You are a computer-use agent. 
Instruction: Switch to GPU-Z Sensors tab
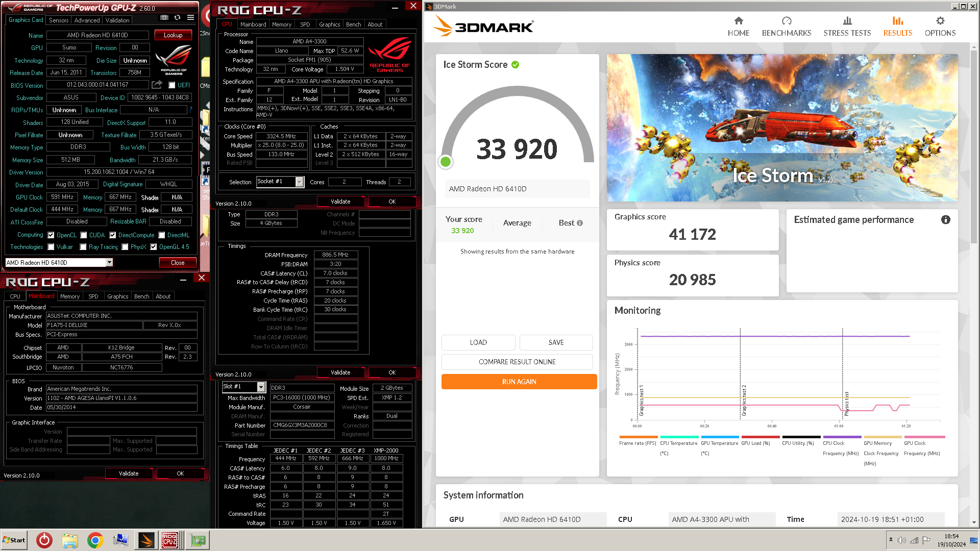59,20
